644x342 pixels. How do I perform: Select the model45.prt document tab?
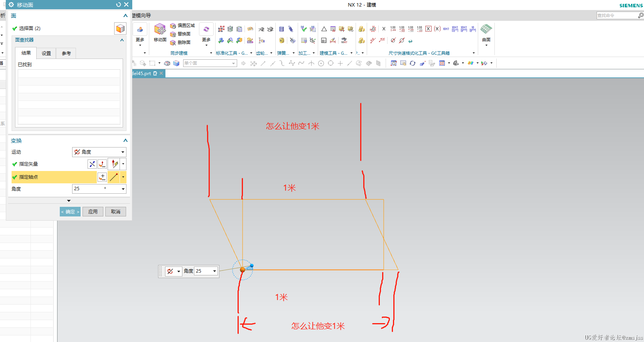tap(148, 74)
